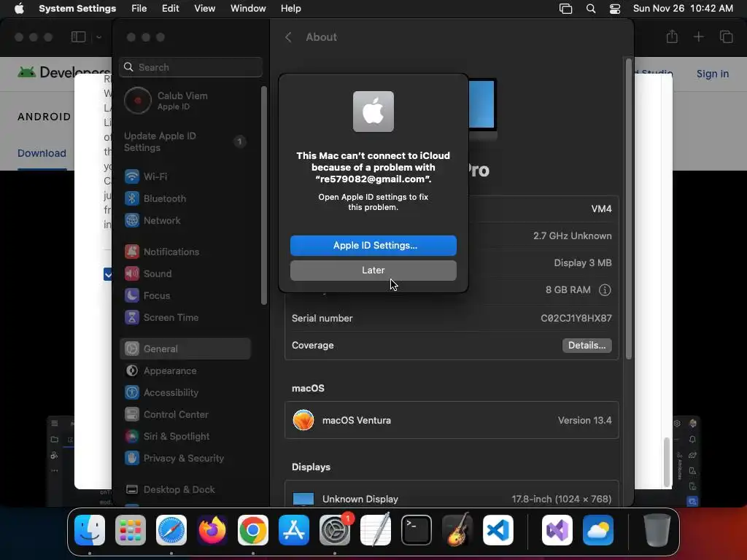
Task: Open the cloud app in the Dock
Action: point(598,530)
